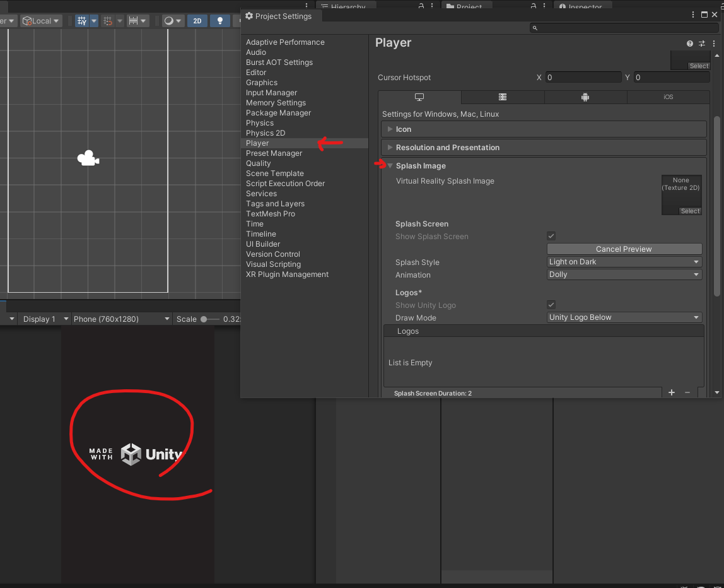Open snap increment settings icon
This screenshot has width=724, height=588.
pyautogui.click(x=134, y=21)
